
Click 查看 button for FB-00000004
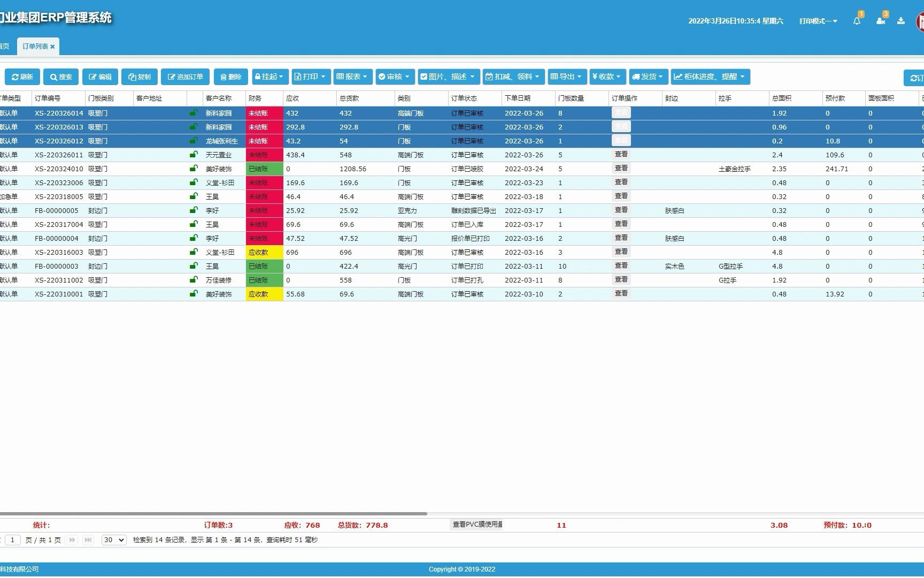pos(621,238)
